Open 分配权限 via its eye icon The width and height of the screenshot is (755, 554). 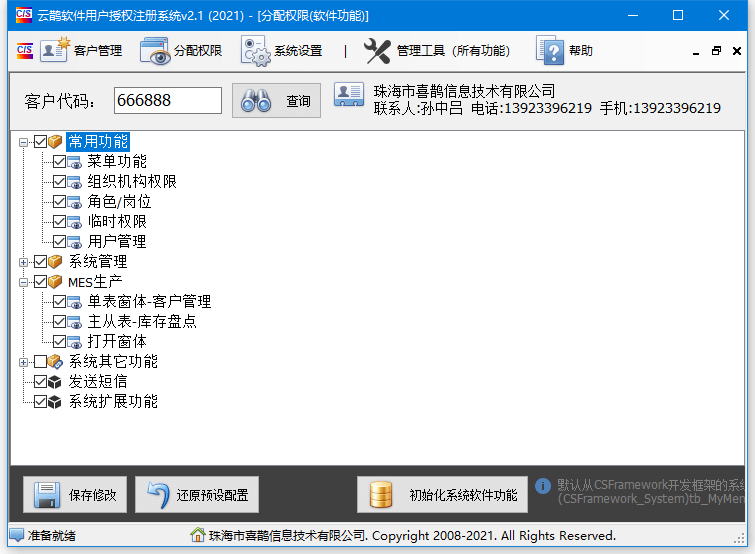click(x=155, y=50)
